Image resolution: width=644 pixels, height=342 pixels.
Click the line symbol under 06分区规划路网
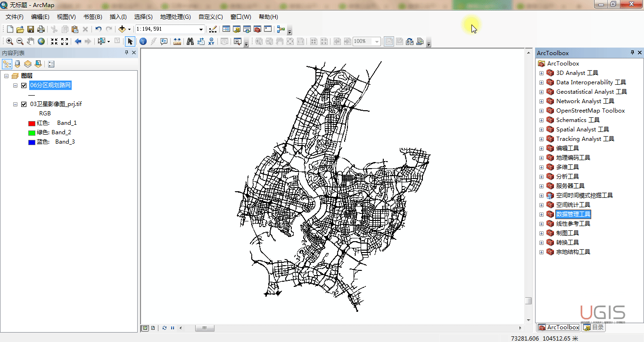click(x=32, y=95)
